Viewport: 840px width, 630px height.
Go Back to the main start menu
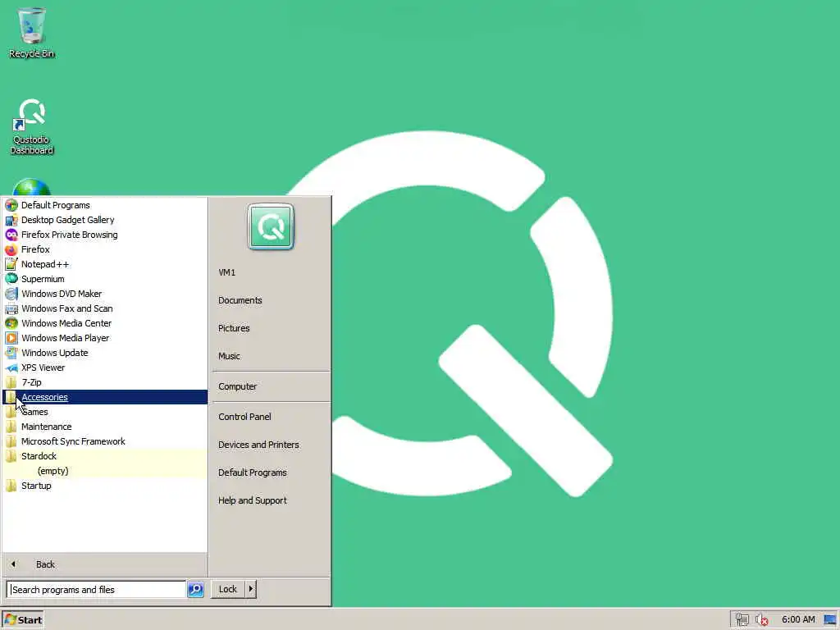[105, 564]
